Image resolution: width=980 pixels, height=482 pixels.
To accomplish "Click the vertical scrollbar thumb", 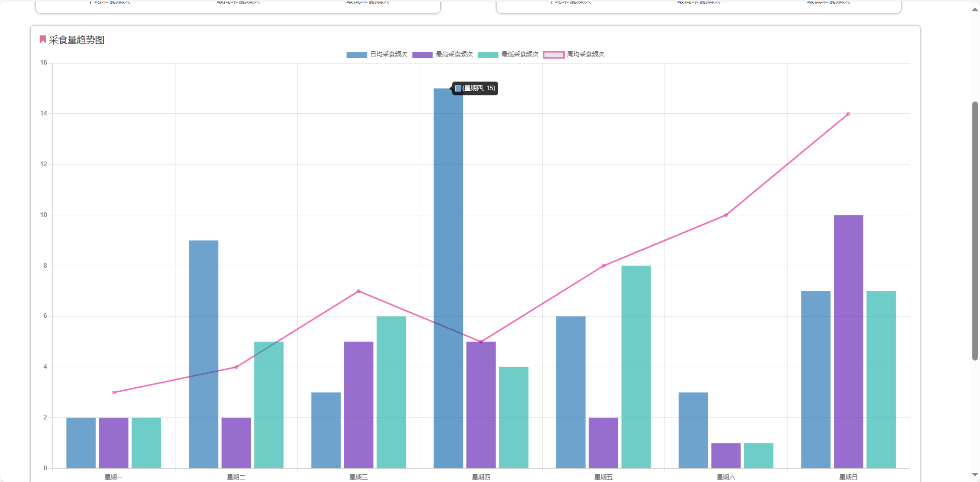I will [x=975, y=231].
